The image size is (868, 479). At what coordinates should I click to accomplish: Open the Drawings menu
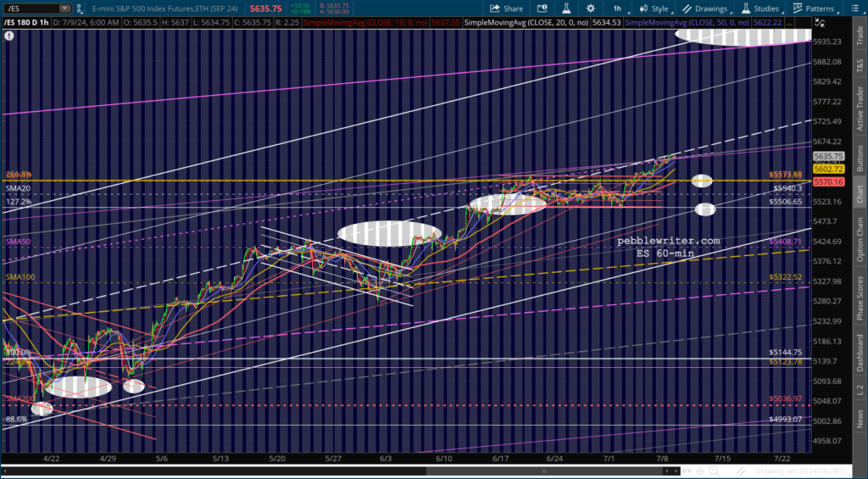[x=705, y=8]
